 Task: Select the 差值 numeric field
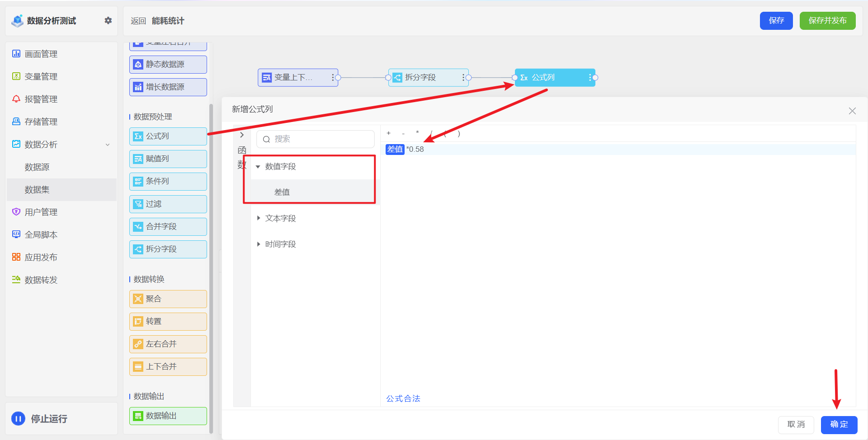pyautogui.click(x=282, y=192)
